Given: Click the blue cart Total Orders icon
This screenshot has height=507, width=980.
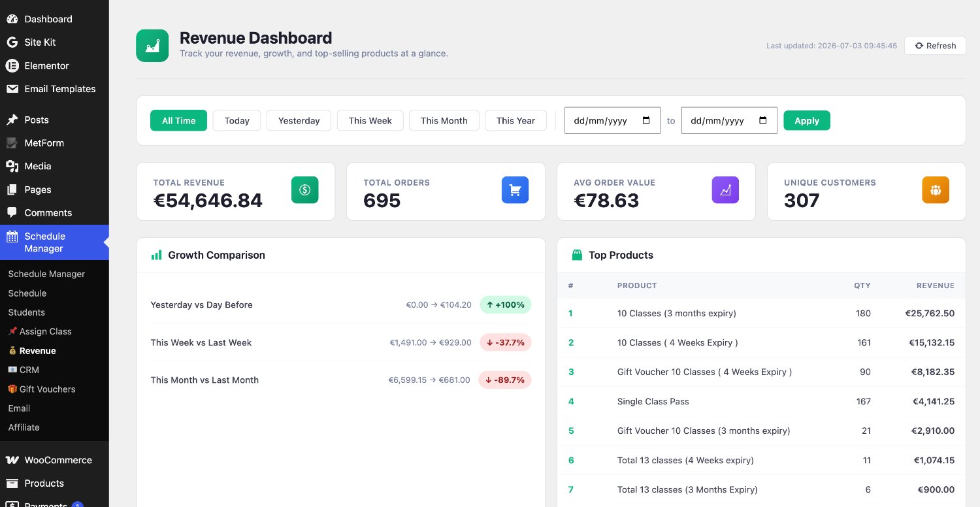Looking at the screenshot, I should point(515,190).
